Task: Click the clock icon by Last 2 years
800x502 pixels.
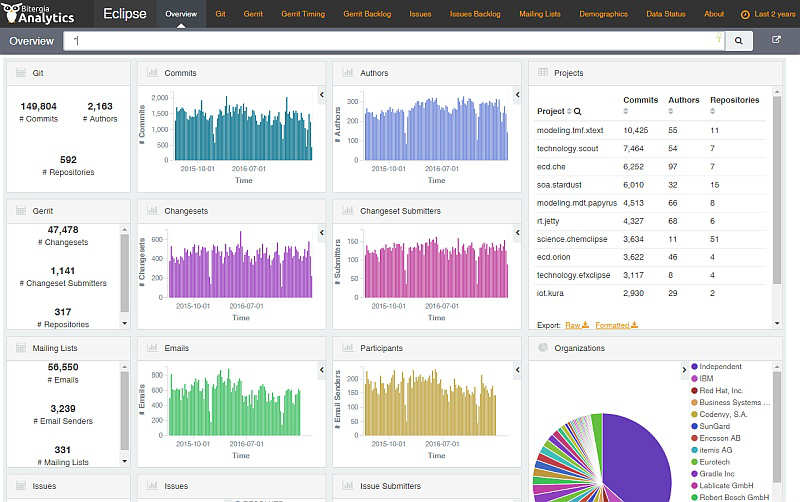Action: pyautogui.click(x=745, y=15)
